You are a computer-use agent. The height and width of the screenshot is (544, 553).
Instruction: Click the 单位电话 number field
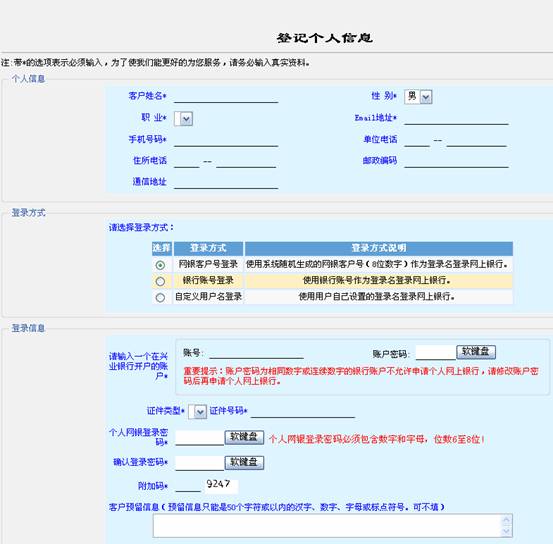click(476, 140)
